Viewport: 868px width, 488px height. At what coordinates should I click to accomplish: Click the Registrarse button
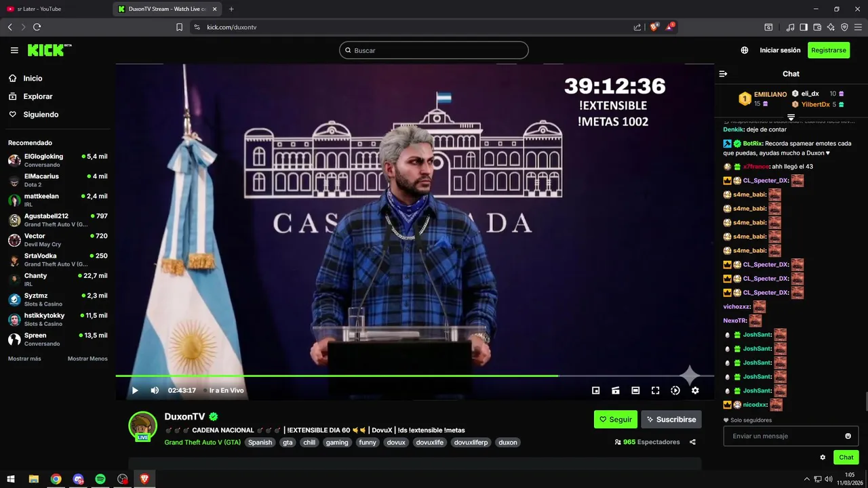click(829, 50)
